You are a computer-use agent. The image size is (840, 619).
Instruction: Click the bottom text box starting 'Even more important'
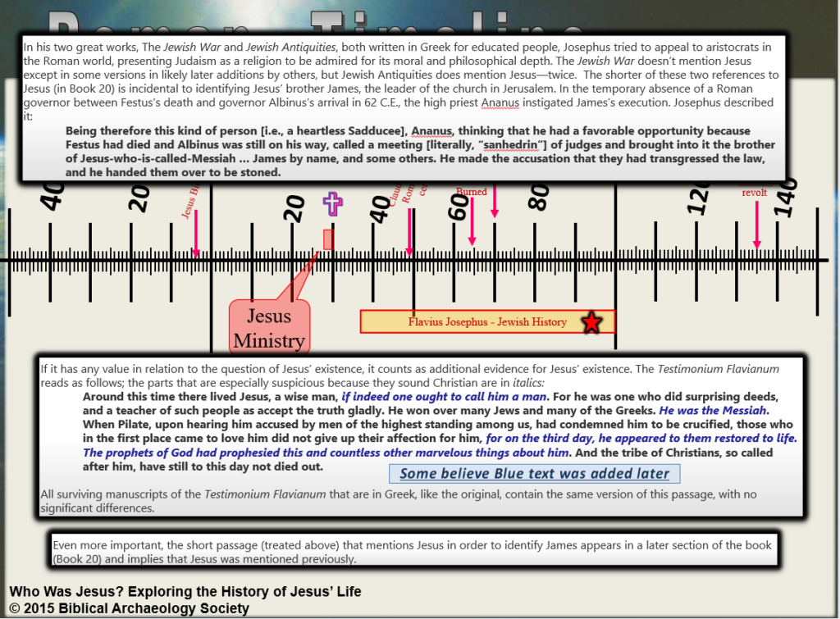(413, 550)
